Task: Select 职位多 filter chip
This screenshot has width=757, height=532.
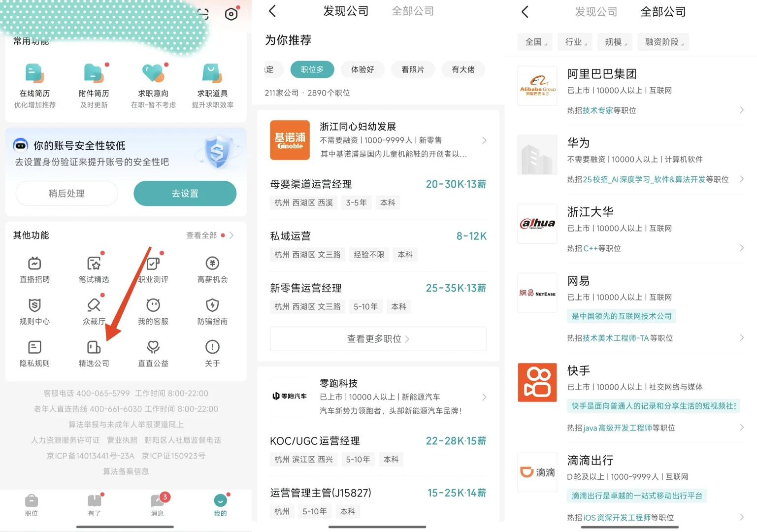Action: pos(312,69)
